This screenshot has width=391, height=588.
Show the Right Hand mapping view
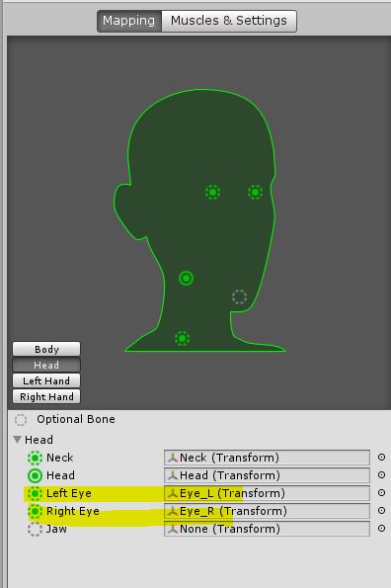pyautogui.click(x=46, y=396)
